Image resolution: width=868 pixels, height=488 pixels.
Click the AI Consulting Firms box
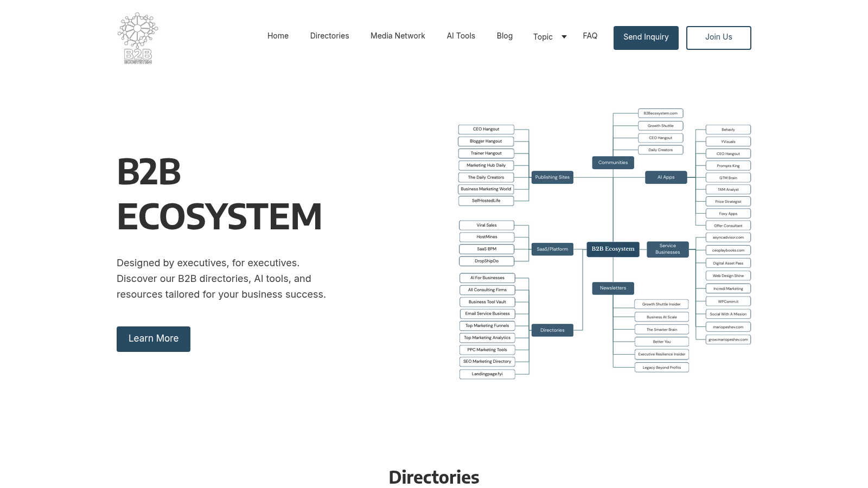(x=487, y=290)
